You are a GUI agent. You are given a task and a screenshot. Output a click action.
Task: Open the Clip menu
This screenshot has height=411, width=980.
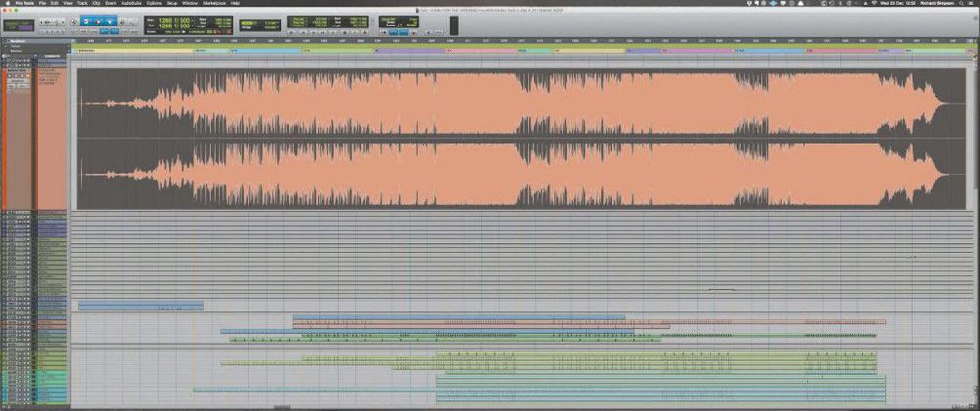[96, 3]
